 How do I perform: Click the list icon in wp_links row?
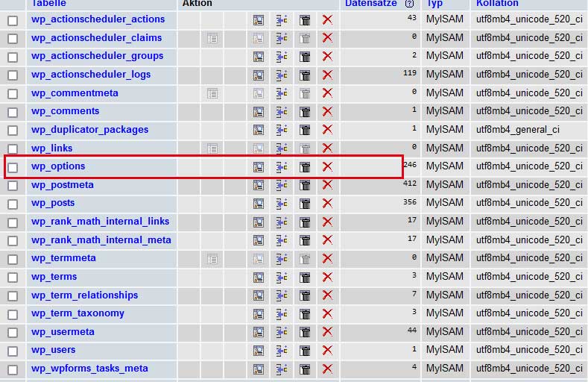coord(212,149)
